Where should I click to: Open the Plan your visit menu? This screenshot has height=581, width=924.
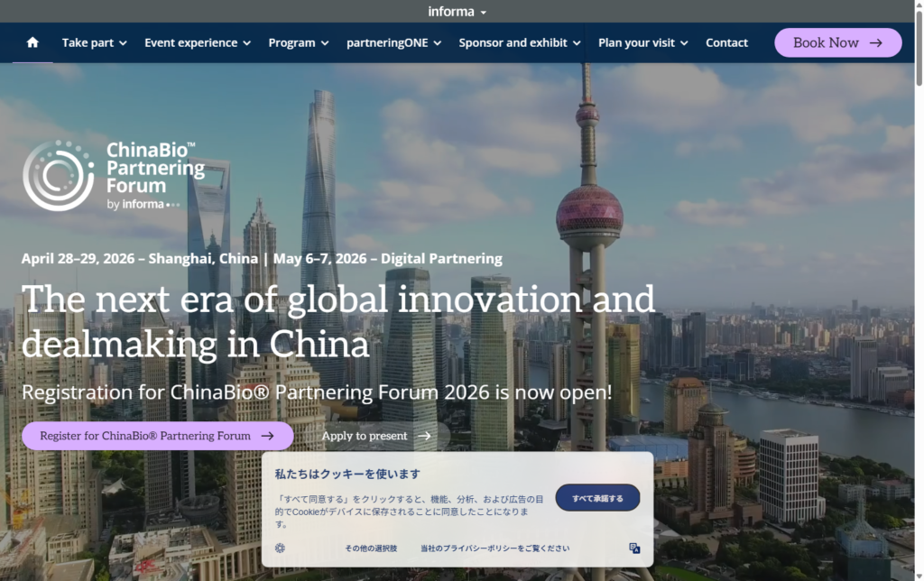tap(642, 42)
